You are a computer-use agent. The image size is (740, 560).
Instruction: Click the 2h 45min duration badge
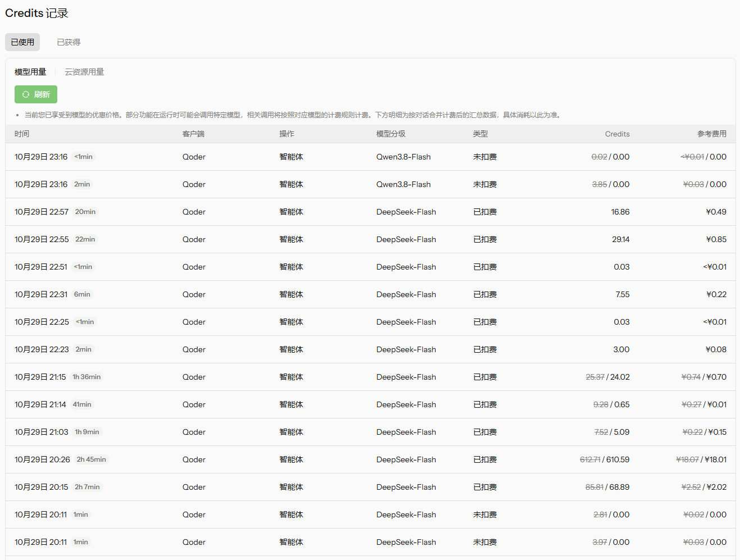[x=92, y=459]
